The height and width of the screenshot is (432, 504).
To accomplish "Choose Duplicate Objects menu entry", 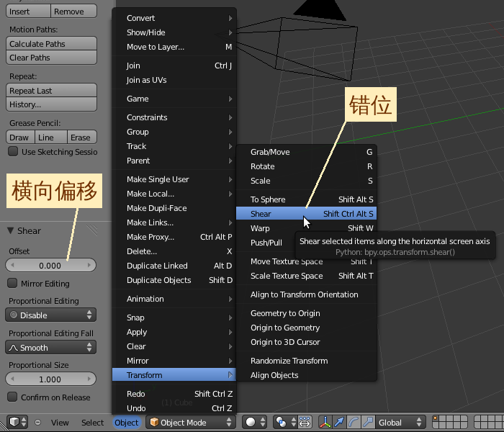I will (x=174, y=280).
